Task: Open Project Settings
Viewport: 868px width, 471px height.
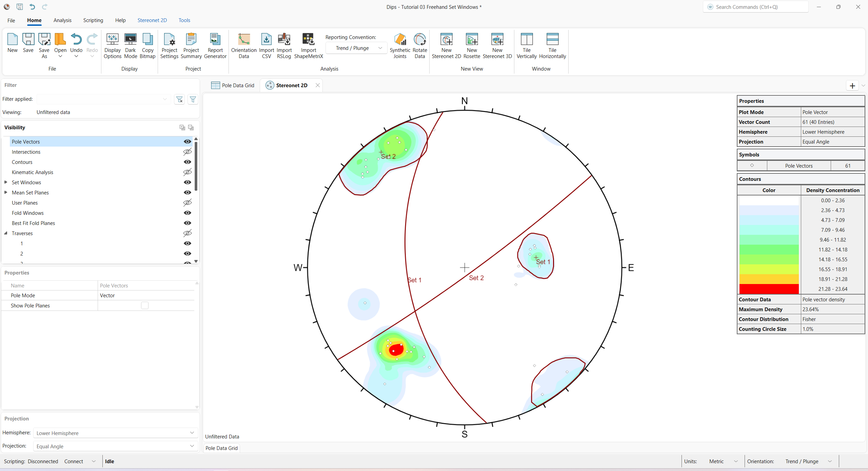Action: (169, 45)
